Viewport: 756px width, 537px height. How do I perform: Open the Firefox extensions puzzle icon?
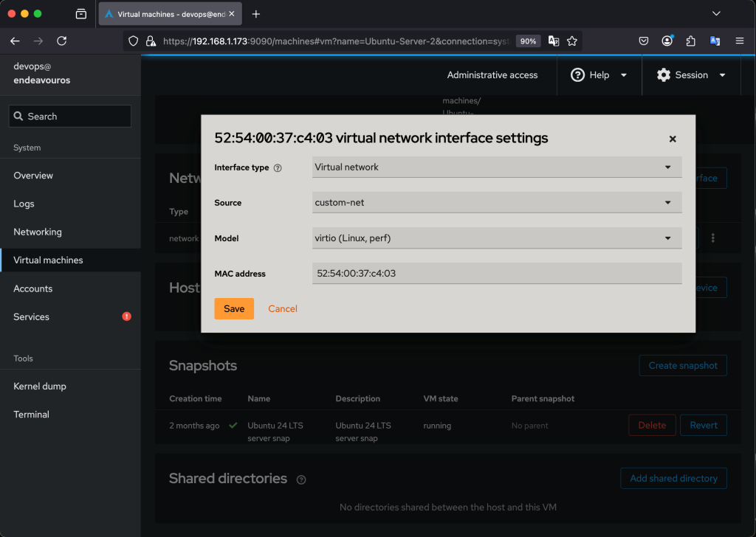coord(691,41)
